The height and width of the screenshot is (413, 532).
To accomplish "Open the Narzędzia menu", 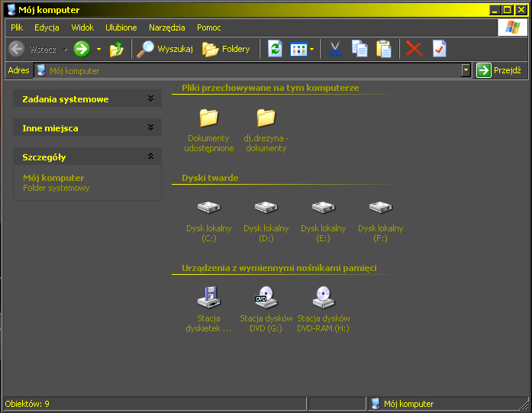I will [x=166, y=27].
